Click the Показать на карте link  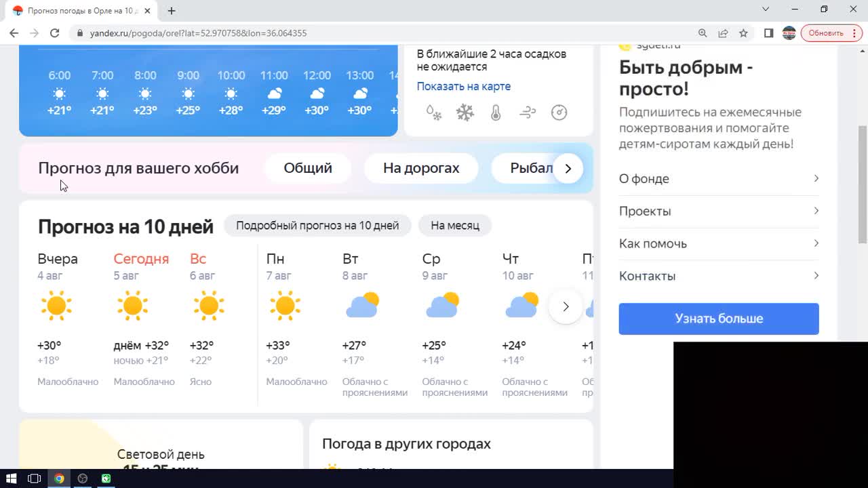(x=464, y=86)
